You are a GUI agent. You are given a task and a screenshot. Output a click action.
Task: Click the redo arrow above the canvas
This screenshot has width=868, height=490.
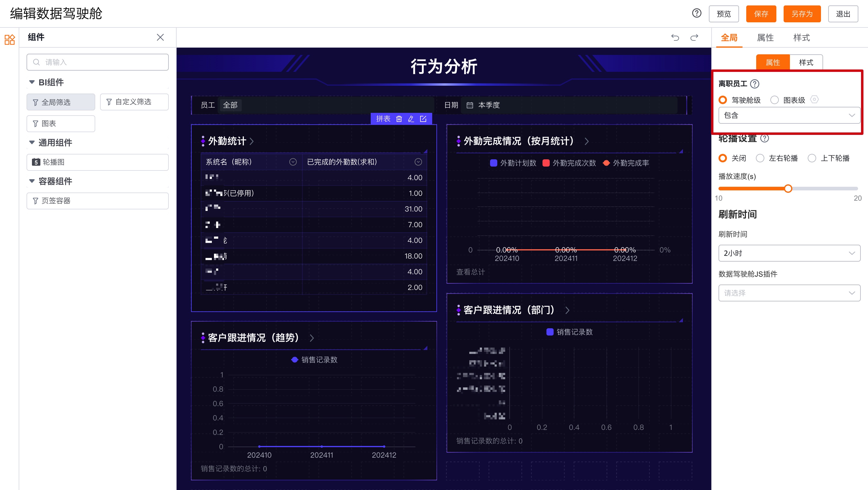[x=694, y=37]
